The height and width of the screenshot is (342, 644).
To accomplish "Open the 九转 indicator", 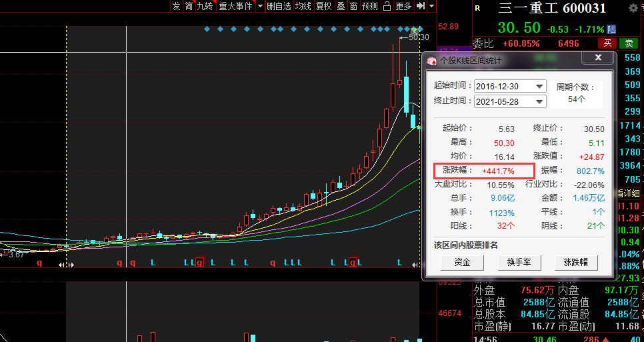I will 205,6.
